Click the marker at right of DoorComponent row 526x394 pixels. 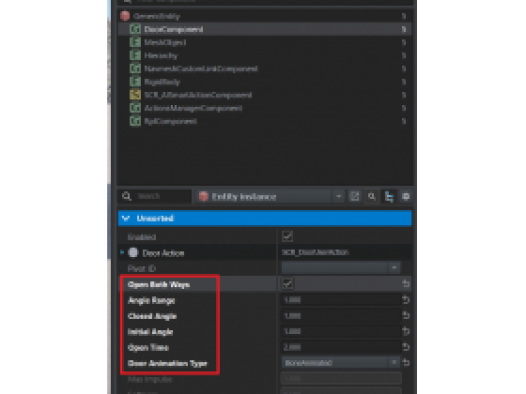click(x=404, y=30)
